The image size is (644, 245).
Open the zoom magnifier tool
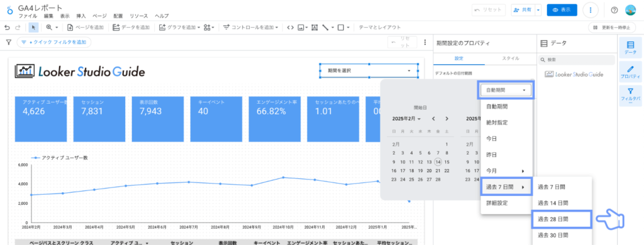[49, 28]
